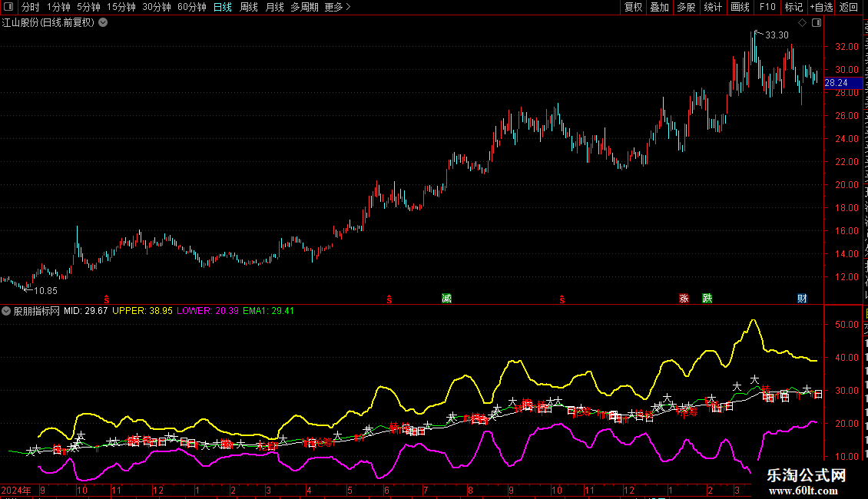This screenshot has height=499, width=868.
Task: Click red $ marker near October 2025
Action: pos(562,299)
